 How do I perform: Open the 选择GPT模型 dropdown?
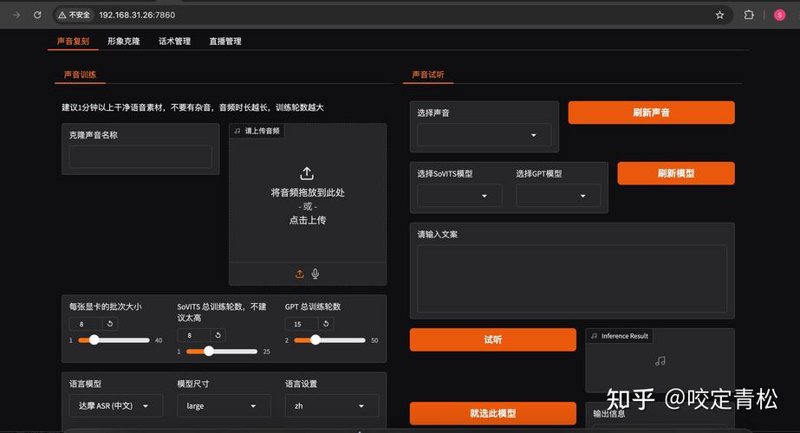[558, 196]
